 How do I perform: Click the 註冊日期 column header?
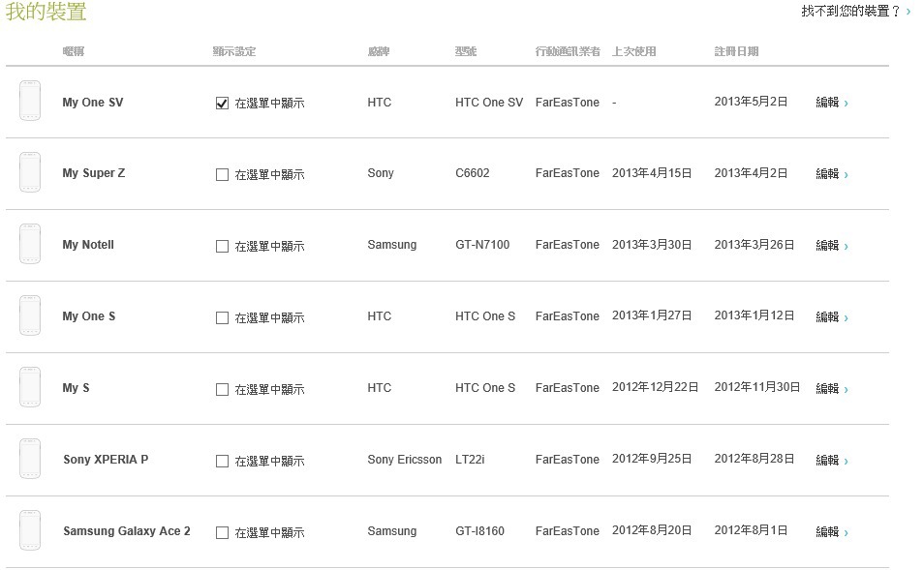tap(737, 51)
